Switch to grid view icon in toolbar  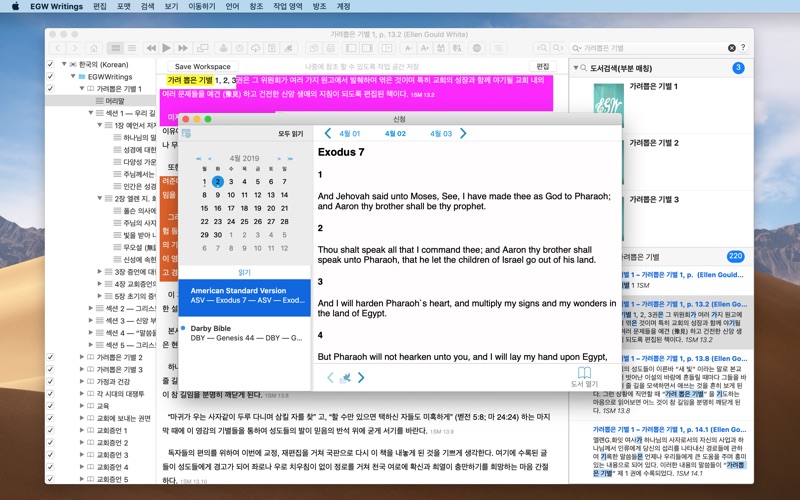coord(116,48)
